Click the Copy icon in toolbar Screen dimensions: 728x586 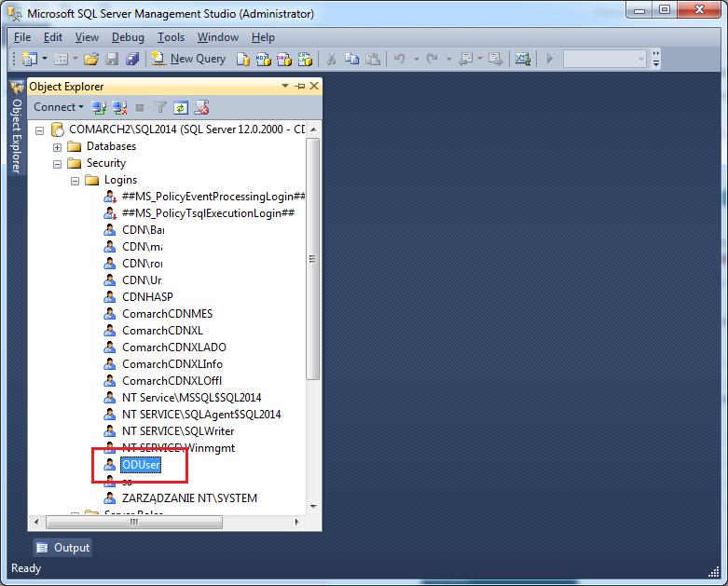click(x=352, y=59)
